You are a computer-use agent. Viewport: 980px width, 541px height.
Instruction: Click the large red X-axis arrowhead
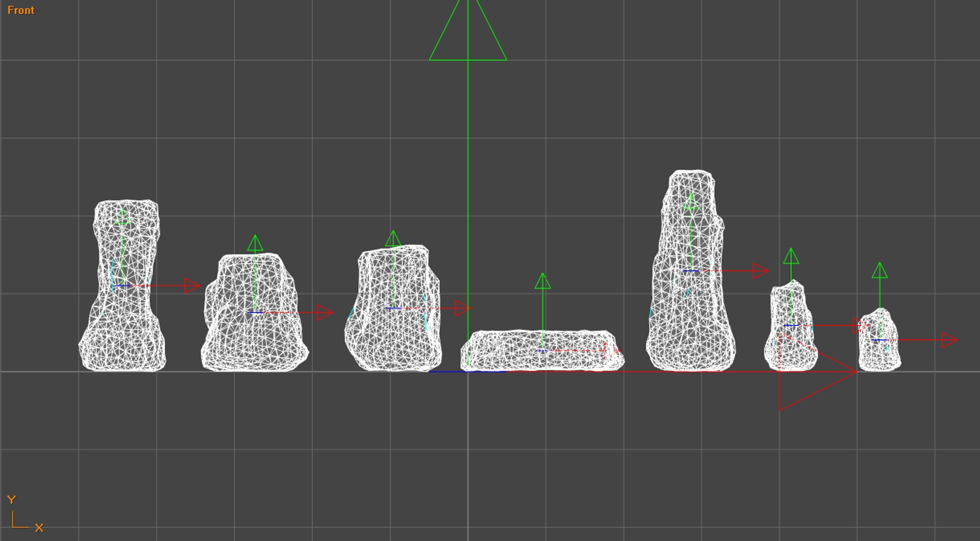pos(818,372)
